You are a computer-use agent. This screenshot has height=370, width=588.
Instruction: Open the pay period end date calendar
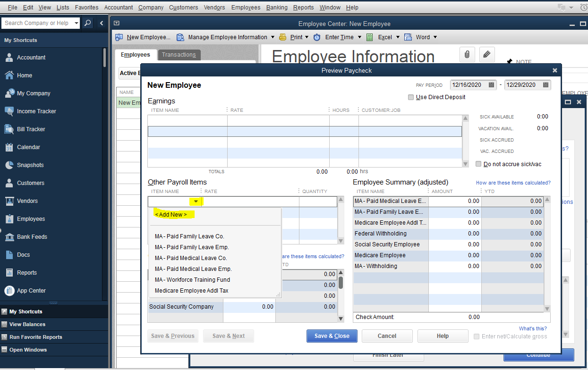545,85
